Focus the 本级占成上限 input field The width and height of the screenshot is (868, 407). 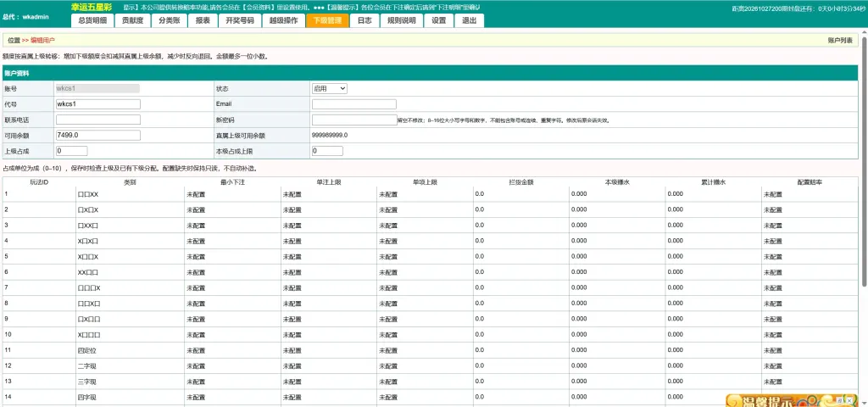tap(327, 151)
